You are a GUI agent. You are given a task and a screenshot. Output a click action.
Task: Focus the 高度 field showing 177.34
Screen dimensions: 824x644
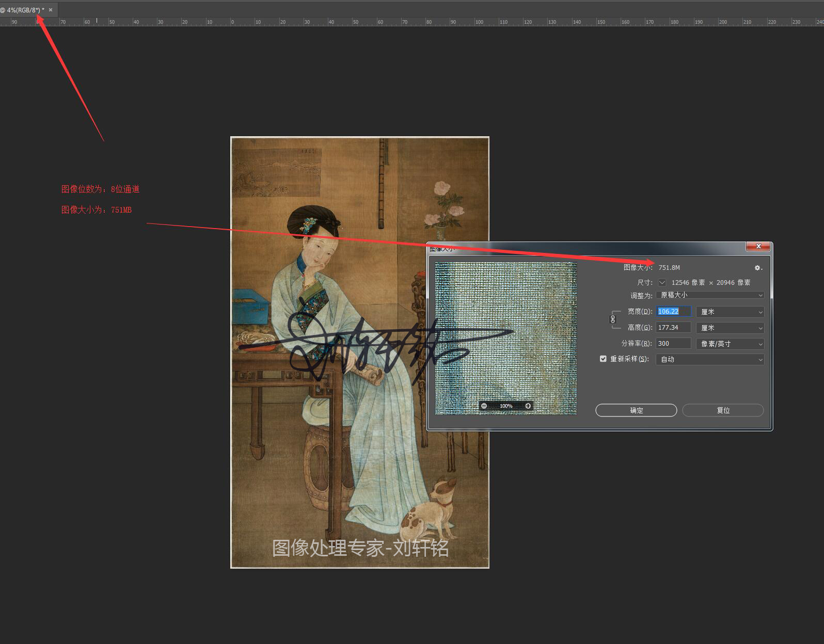tap(673, 328)
